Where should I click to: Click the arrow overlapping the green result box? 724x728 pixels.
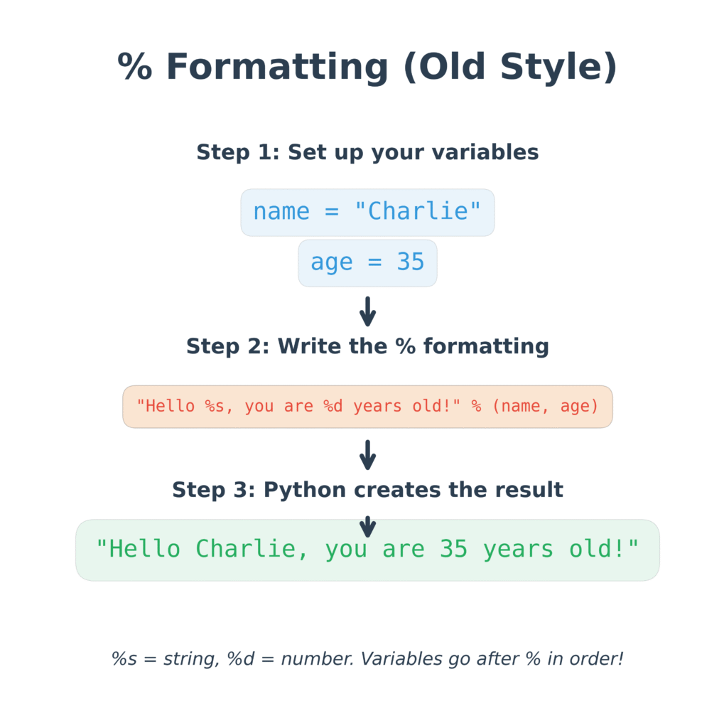(x=367, y=527)
